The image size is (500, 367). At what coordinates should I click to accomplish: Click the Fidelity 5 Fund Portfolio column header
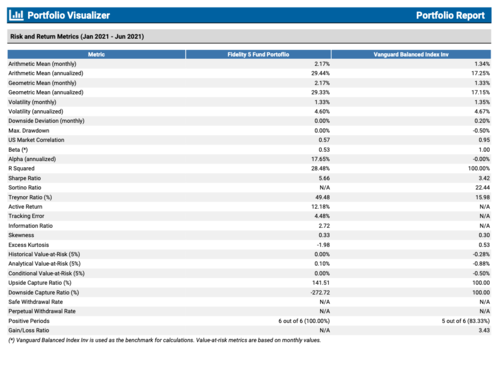click(258, 54)
